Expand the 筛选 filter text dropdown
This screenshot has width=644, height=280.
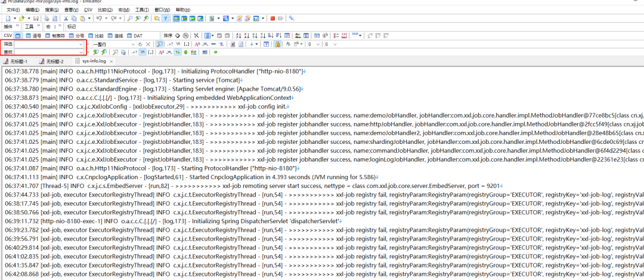click(81, 44)
